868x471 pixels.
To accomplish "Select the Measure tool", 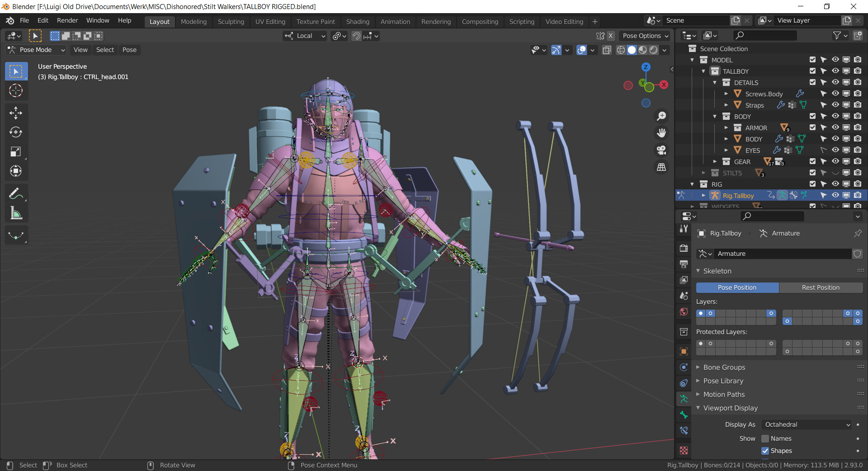I will [16, 213].
